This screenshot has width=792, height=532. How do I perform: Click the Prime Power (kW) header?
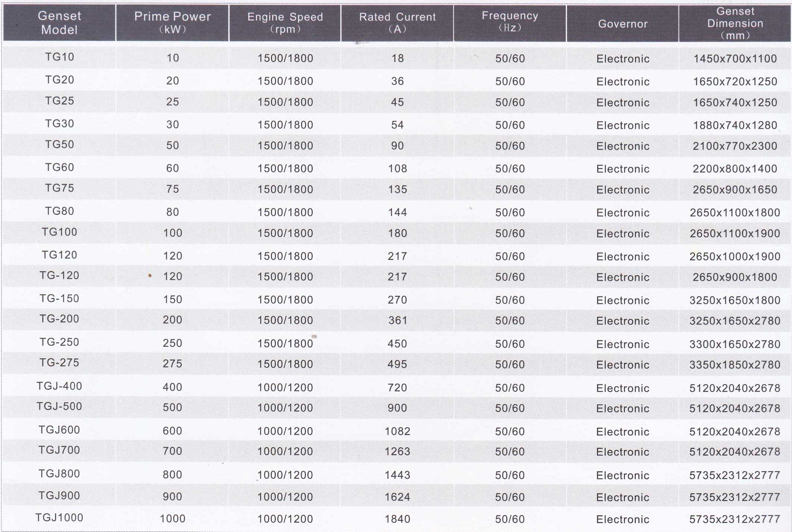click(x=172, y=23)
